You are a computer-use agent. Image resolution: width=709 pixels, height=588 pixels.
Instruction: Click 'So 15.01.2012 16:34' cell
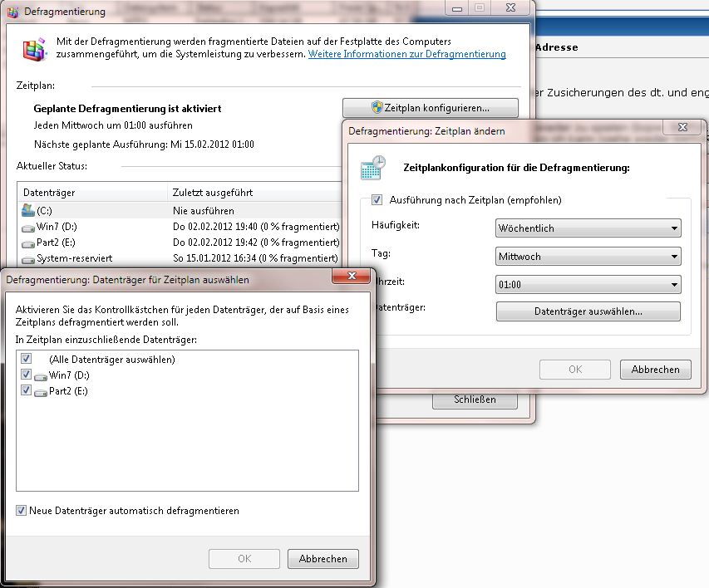coord(255,258)
